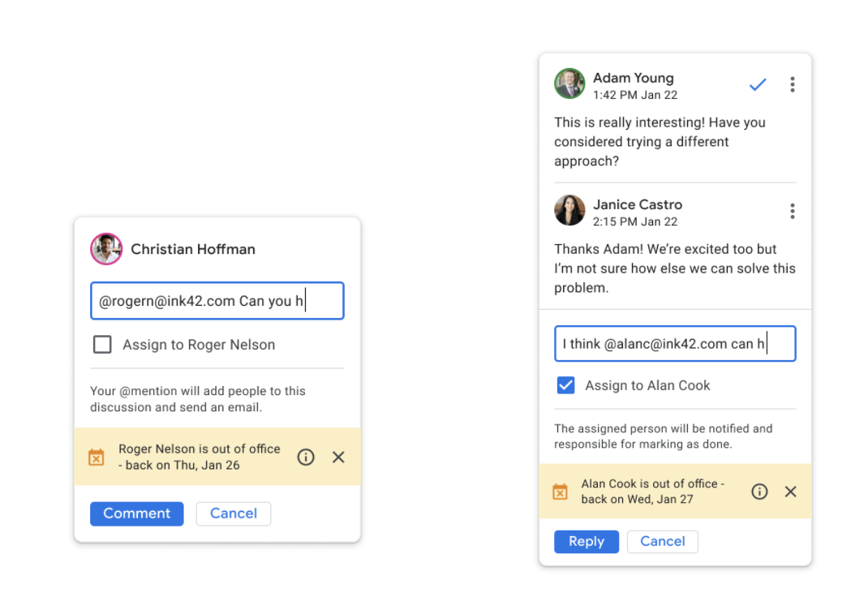The width and height of the screenshot is (868, 610).
Task: Cancel the reply to Janice Castro
Action: click(x=662, y=541)
